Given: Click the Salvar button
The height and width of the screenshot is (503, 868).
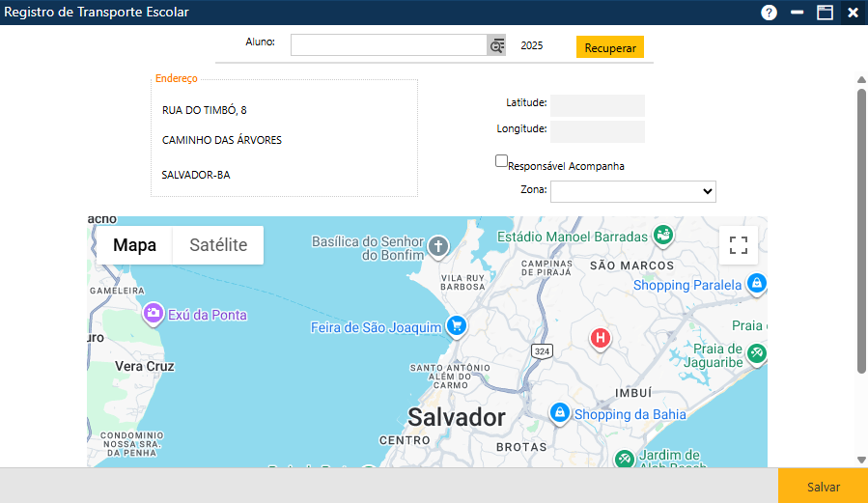Looking at the screenshot, I should point(823,487).
